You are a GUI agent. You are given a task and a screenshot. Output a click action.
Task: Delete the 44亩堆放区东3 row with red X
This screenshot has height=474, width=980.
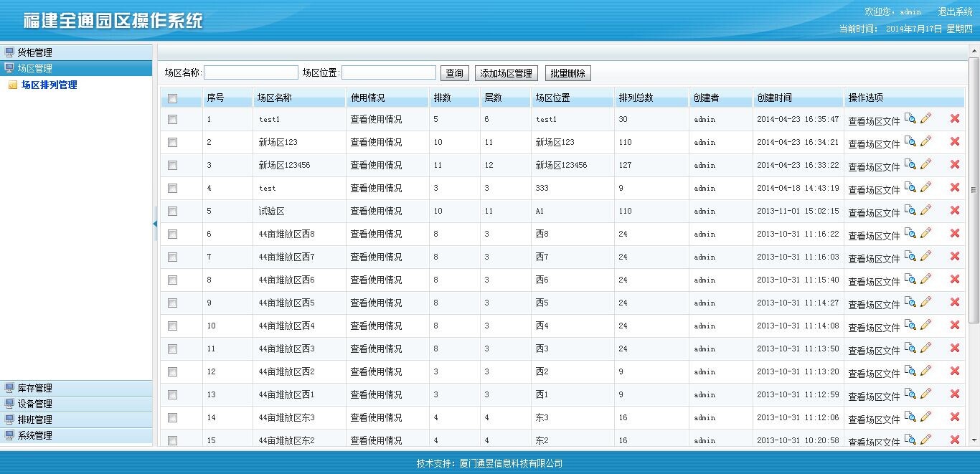955,417
